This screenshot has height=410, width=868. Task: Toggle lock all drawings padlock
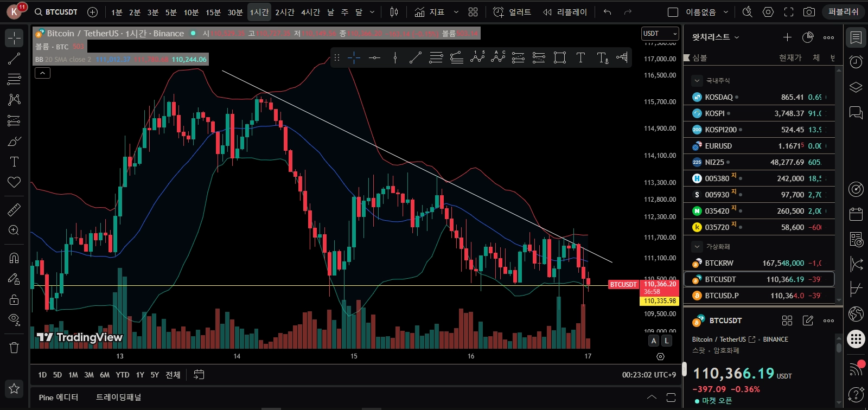pyautogui.click(x=14, y=299)
